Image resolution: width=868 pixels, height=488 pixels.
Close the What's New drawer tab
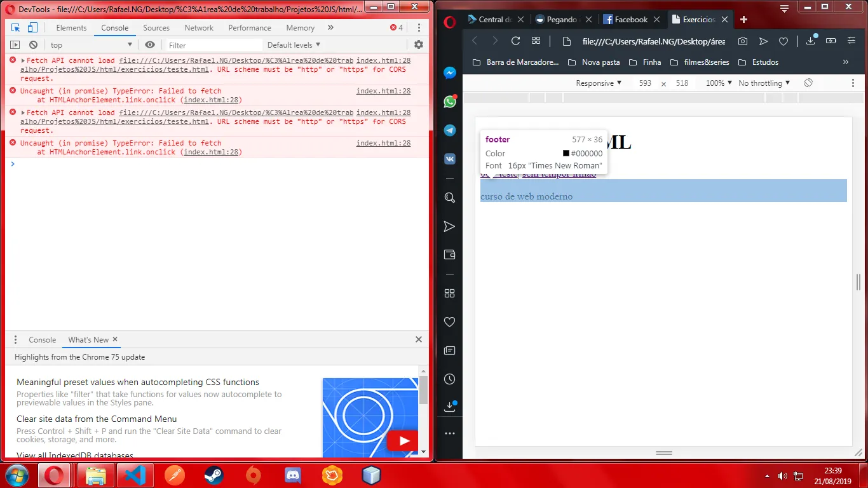(115, 340)
